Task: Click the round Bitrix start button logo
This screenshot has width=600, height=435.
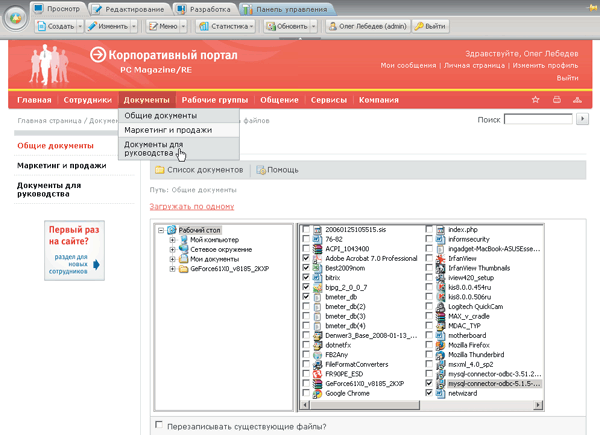Action: [x=16, y=18]
